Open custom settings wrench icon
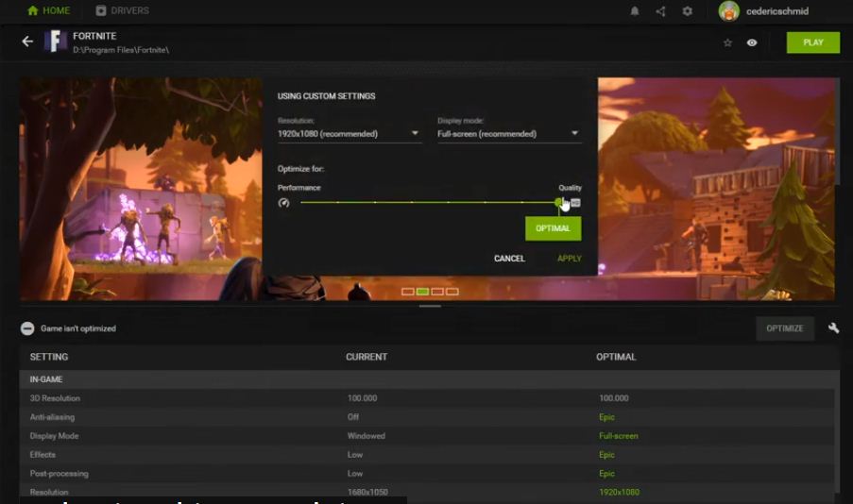Screen dimensions: 853x504 tap(833, 328)
